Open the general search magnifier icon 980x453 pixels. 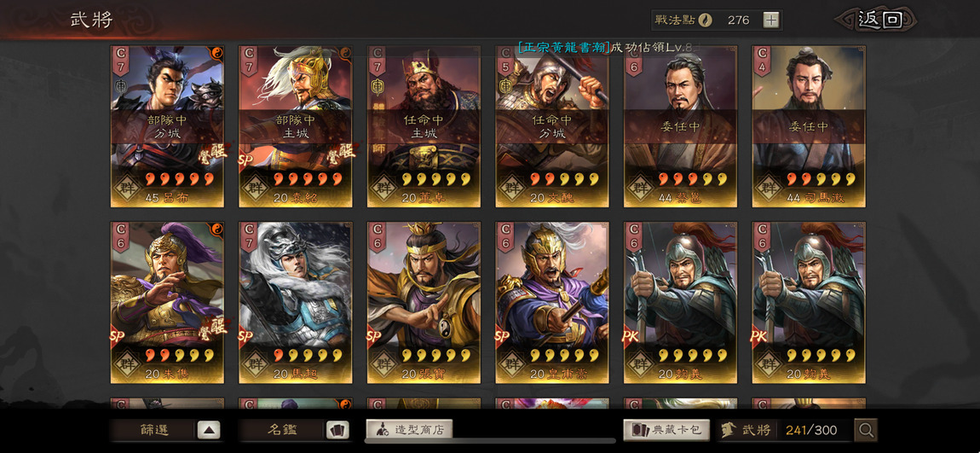pyautogui.click(x=866, y=430)
